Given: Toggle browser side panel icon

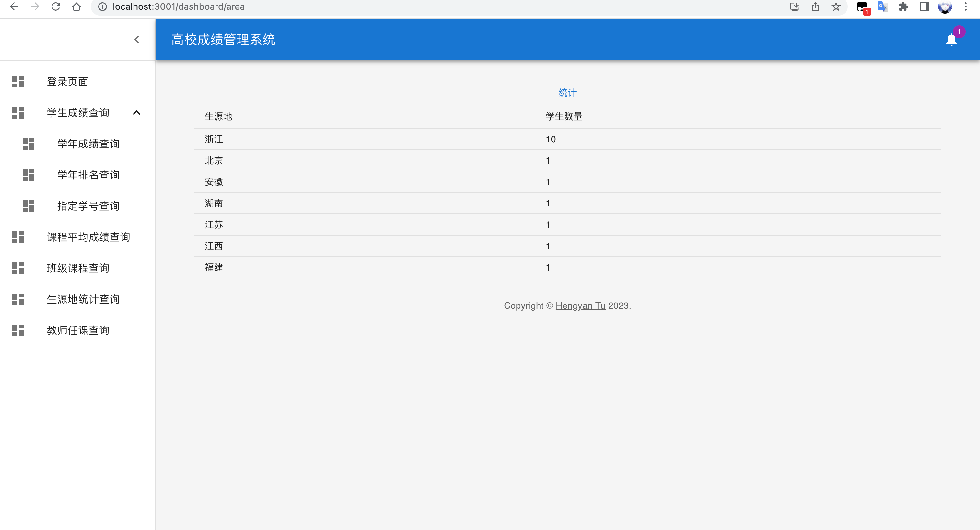Looking at the screenshot, I should click(x=924, y=6).
